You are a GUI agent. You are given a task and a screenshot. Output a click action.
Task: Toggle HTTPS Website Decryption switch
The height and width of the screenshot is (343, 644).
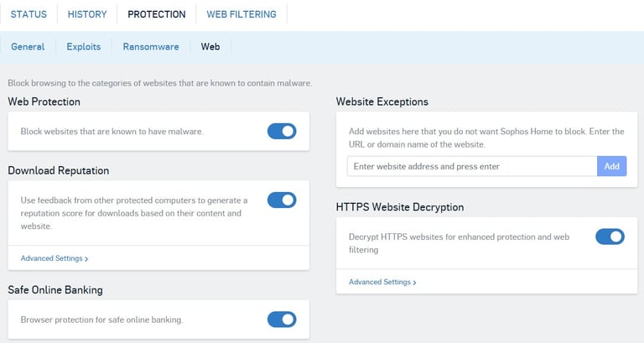[x=610, y=237]
